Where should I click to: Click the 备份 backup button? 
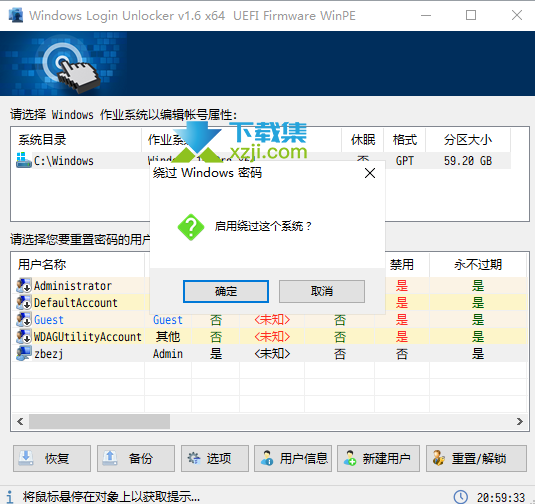click(136, 458)
